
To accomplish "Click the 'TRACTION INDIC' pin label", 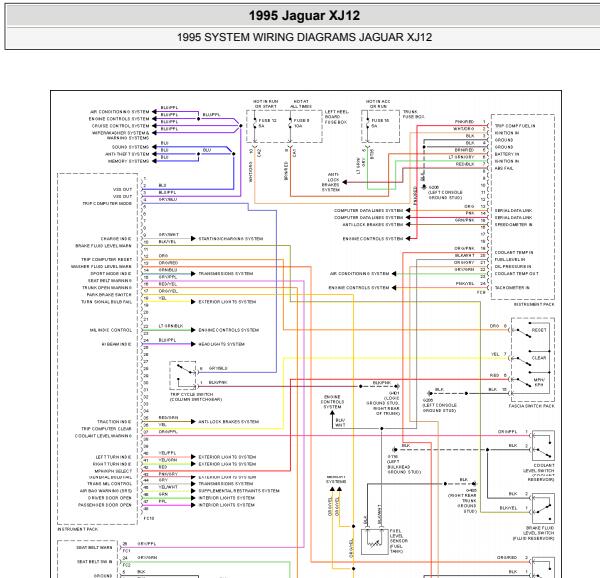I will tap(114, 422).
